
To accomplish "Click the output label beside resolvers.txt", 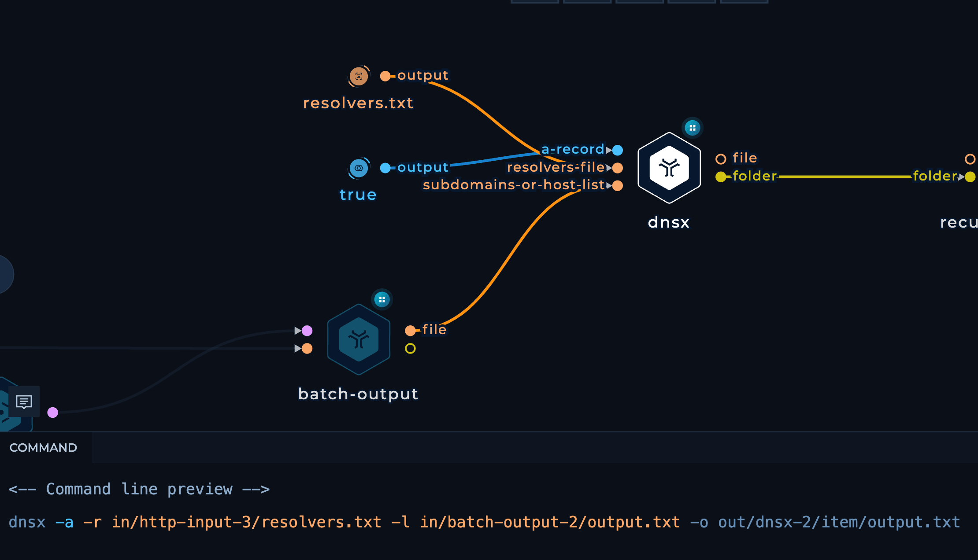I will point(423,75).
